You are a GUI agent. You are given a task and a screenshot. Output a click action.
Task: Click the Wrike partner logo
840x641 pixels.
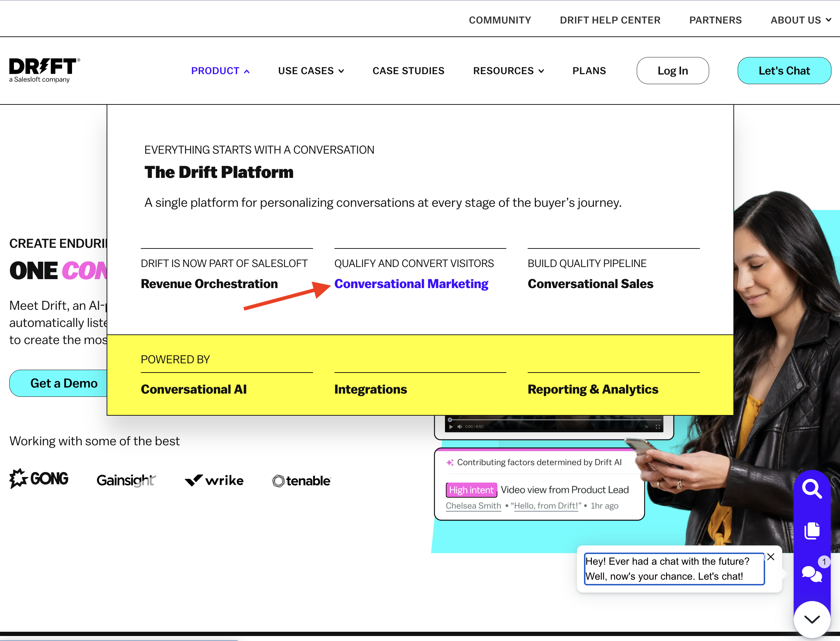click(x=214, y=480)
